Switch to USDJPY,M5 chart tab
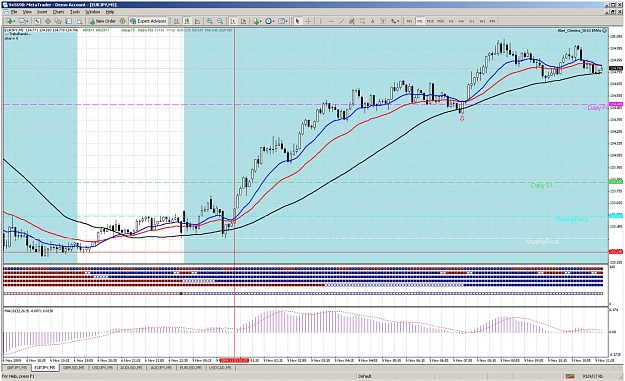 coord(102,368)
